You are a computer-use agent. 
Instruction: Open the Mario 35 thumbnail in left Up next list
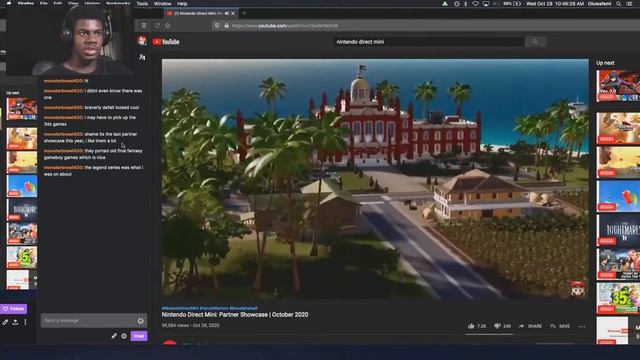click(22, 257)
